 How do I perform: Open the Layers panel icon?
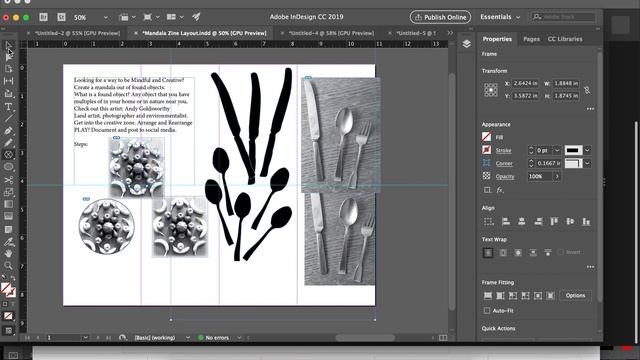(467, 44)
